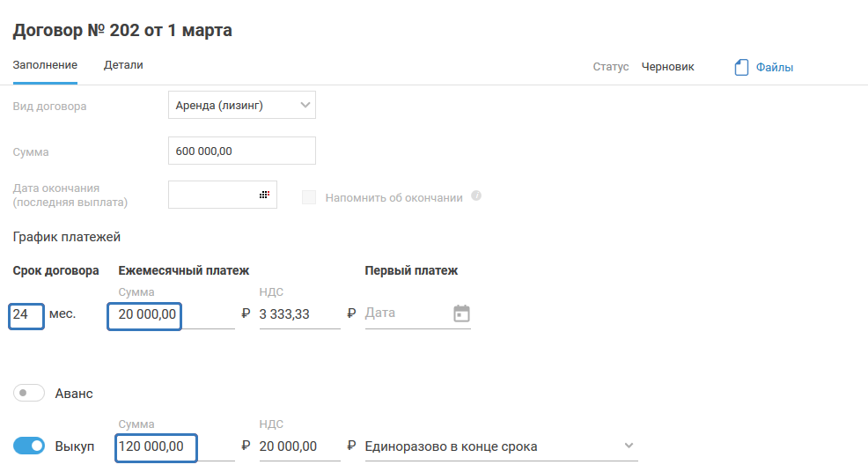
Task: Select the Ежемесячный платеж Сумма field
Action: [x=144, y=313]
